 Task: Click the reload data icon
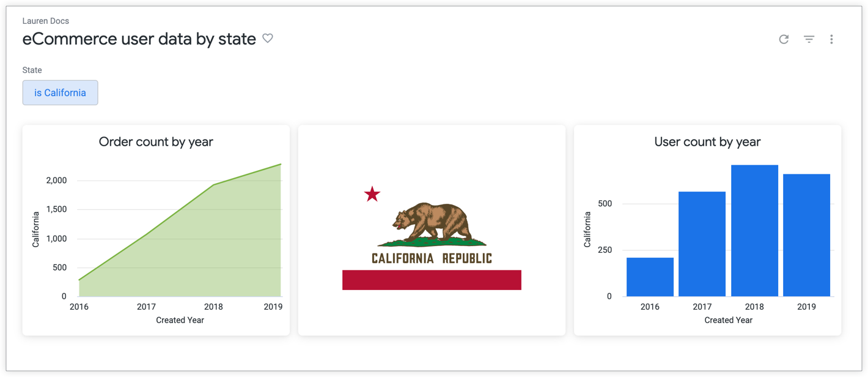(x=784, y=39)
